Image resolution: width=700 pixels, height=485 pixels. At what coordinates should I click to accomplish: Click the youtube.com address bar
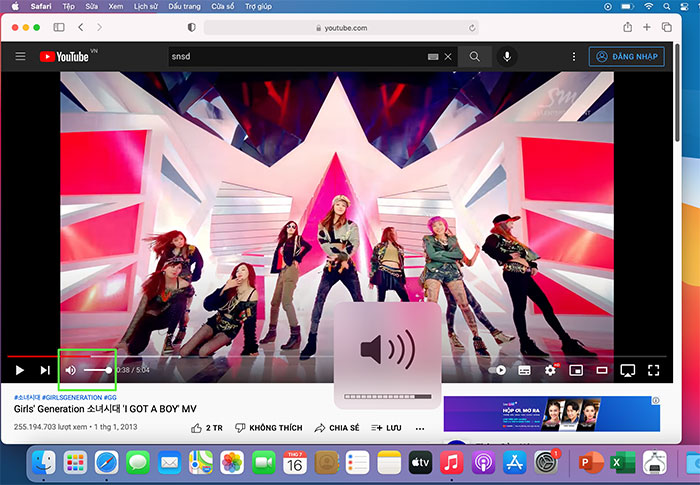(341, 28)
